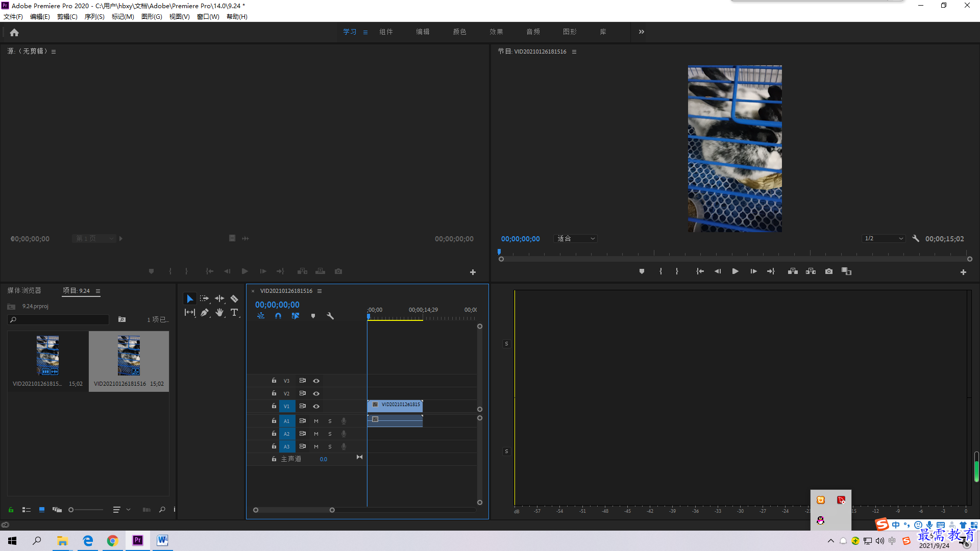This screenshot has height=551, width=980.
Task: Select the Ripple Edit tool
Action: tap(219, 298)
